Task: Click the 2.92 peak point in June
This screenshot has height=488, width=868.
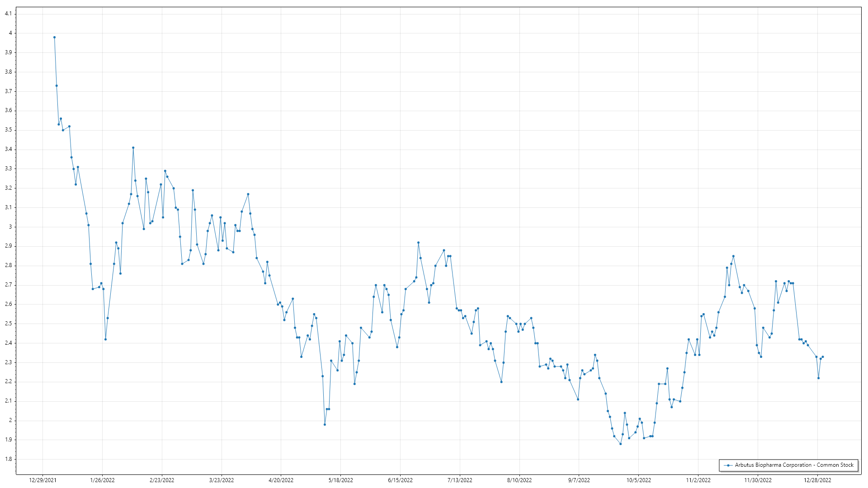Action: click(x=418, y=243)
